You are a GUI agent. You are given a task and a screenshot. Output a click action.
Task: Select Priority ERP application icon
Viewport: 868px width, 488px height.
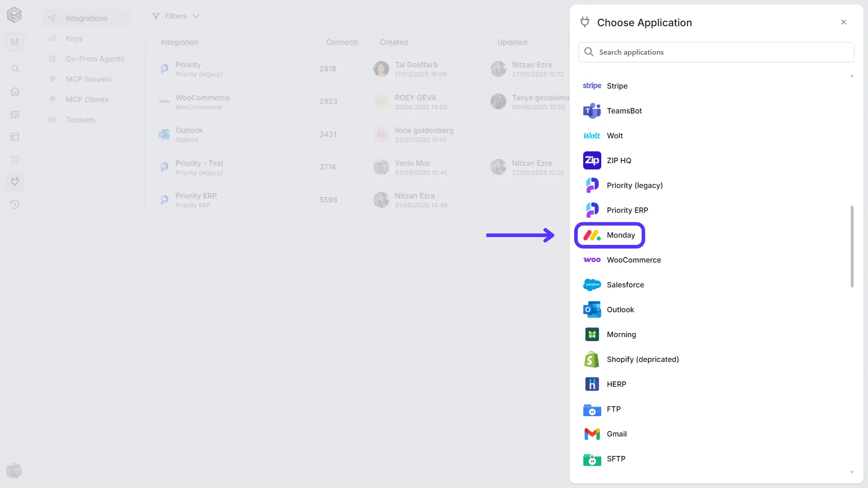pyautogui.click(x=592, y=210)
